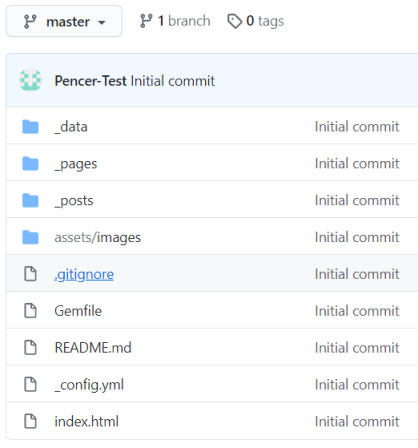Open the Initial commit message in header
Image resolution: width=418 pixels, height=448 pixels.
click(173, 81)
